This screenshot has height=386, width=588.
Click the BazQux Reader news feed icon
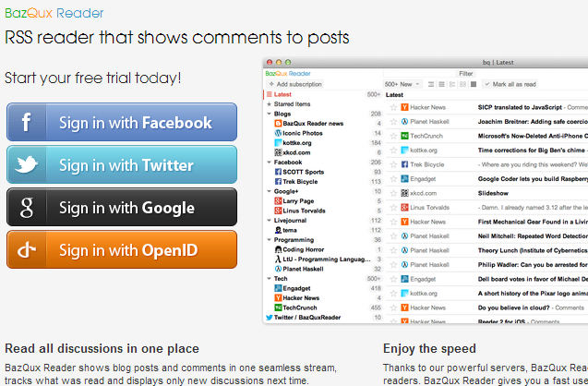pyautogui.click(x=278, y=124)
